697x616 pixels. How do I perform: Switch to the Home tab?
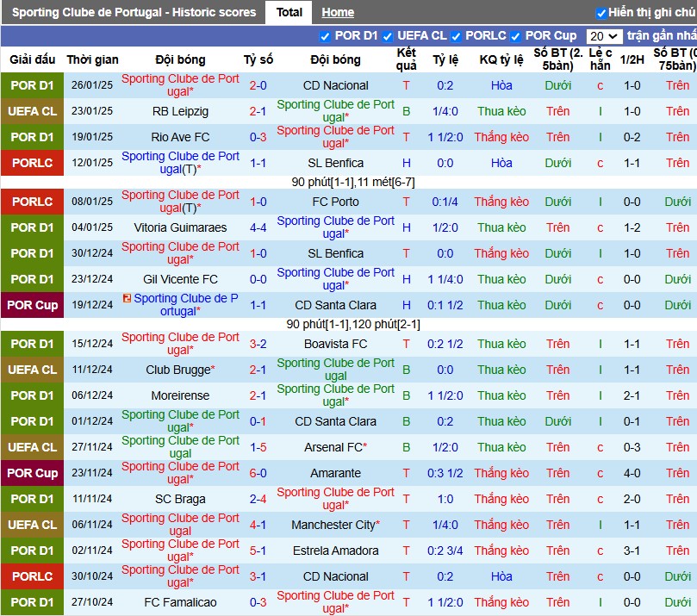pyautogui.click(x=338, y=12)
